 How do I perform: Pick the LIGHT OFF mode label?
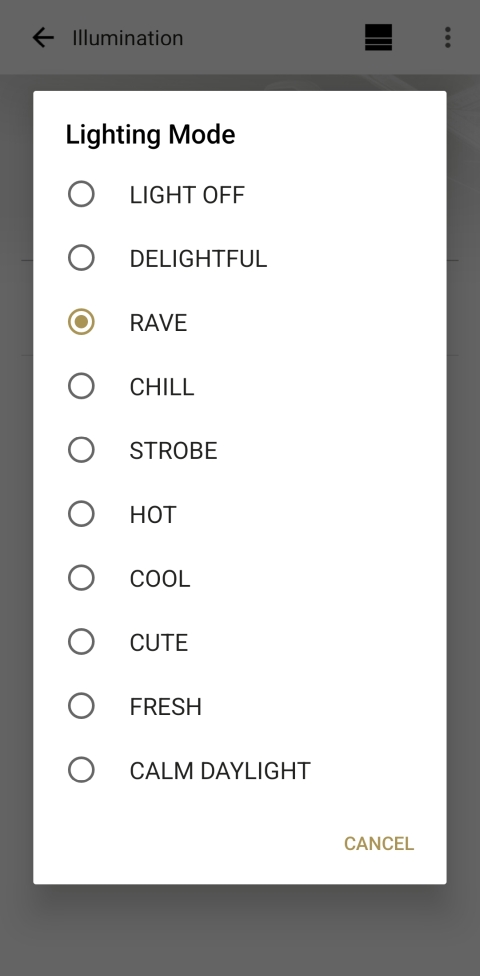[187, 195]
